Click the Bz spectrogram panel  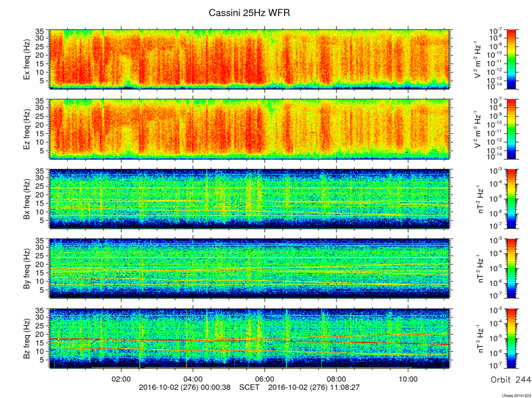coord(250,339)
